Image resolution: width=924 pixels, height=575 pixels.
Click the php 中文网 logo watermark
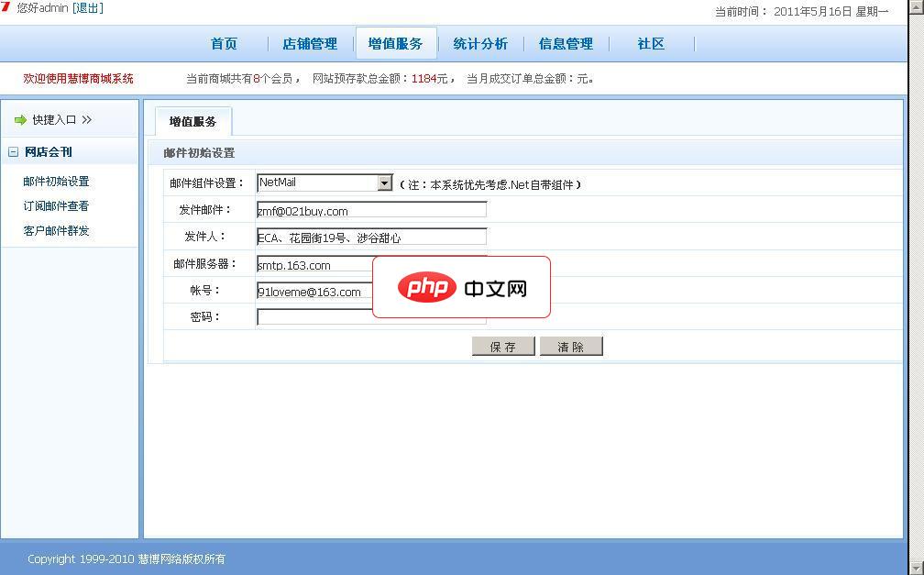click(461, 287)
